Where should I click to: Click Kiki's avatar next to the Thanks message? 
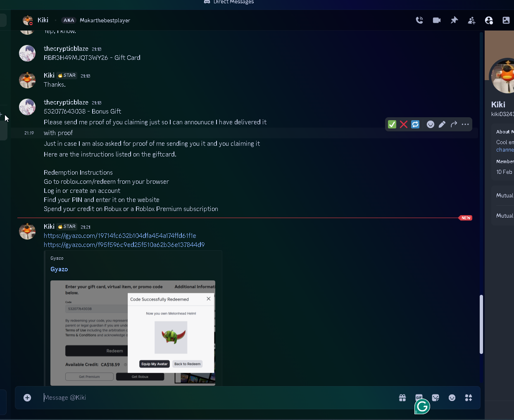click(x=27, y=80)
